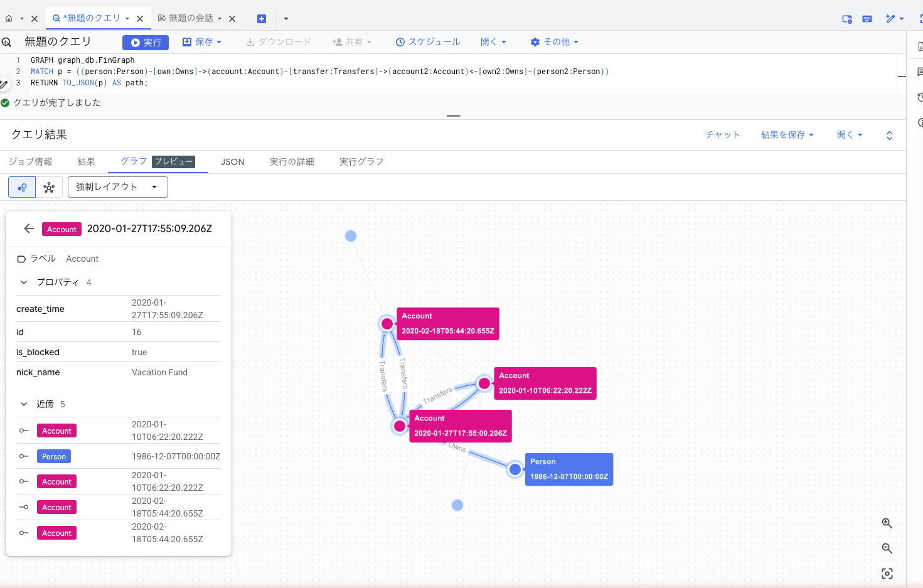Open the tab overflow dropdown arrow
The height and width of the screenshot is (588, 923).
click(286, 19)
